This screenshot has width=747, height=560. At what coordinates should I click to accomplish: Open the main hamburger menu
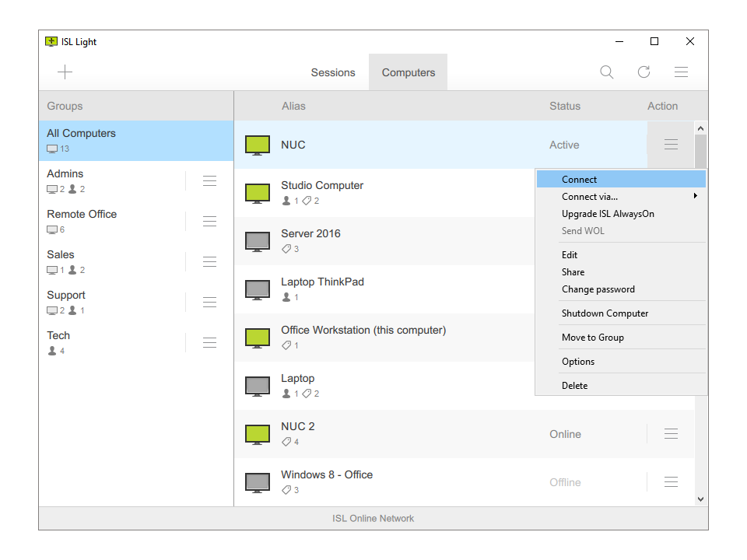pos(681,72)
